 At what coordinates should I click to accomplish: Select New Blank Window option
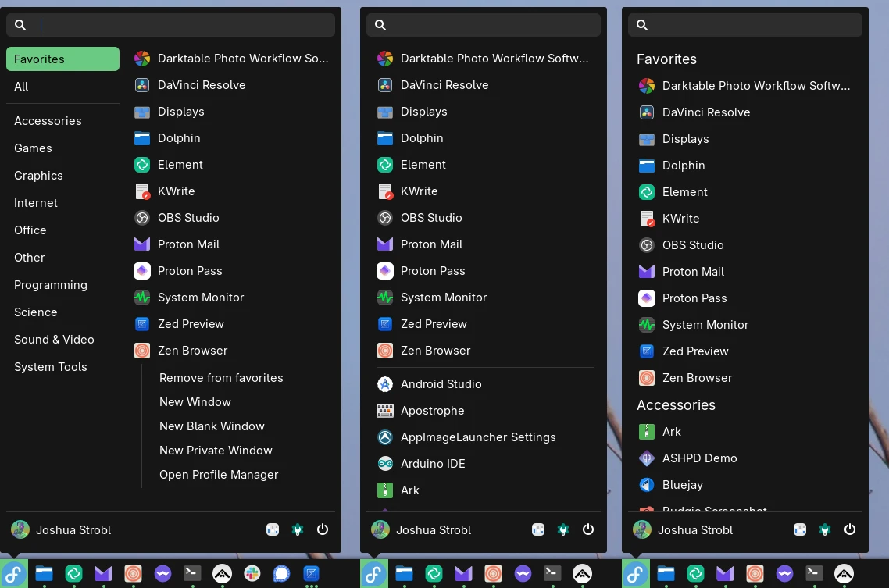pyautogui.click(x=212, y=426)
